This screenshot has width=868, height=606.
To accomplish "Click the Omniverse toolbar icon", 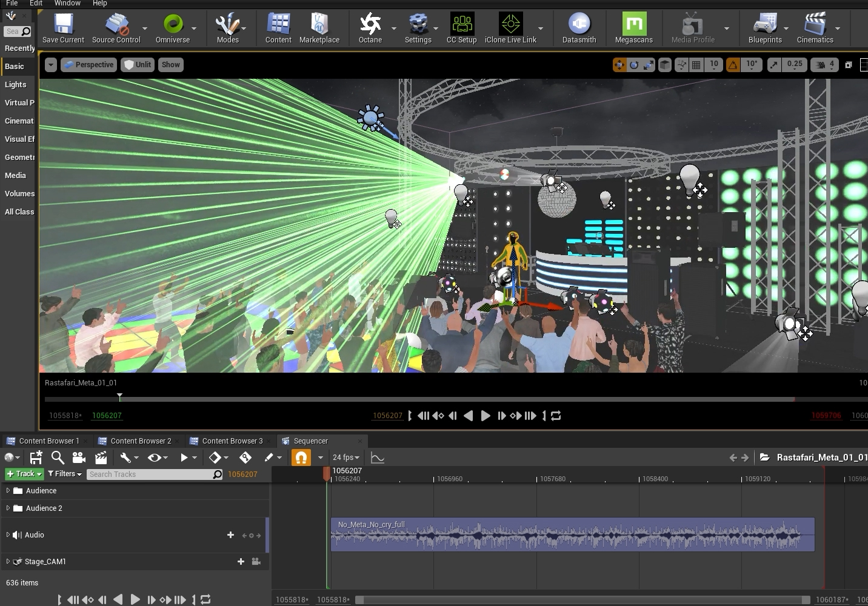I will (173, 28).
